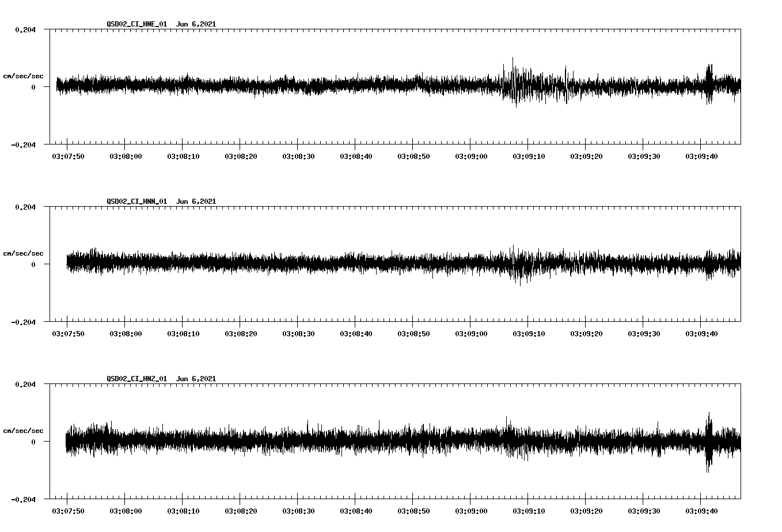782x532 pixels.
Task: Click the 03:07:50 time label under HNE plot
Action: pos(68,156)
